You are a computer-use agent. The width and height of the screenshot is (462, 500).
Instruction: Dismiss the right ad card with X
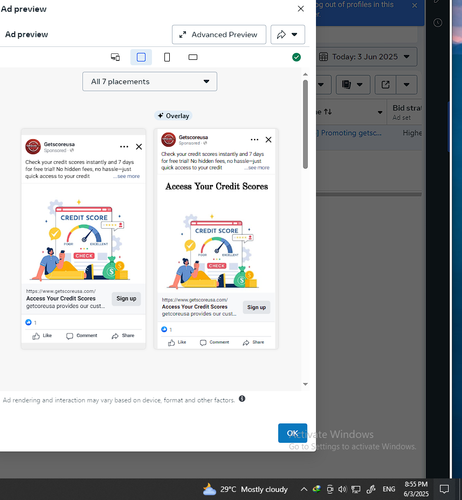point(268,140)
